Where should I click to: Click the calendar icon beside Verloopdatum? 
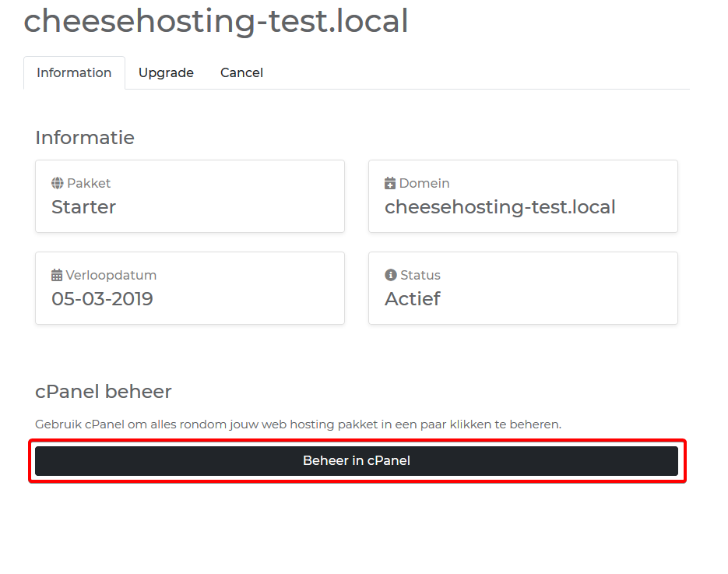pos(57,276)
